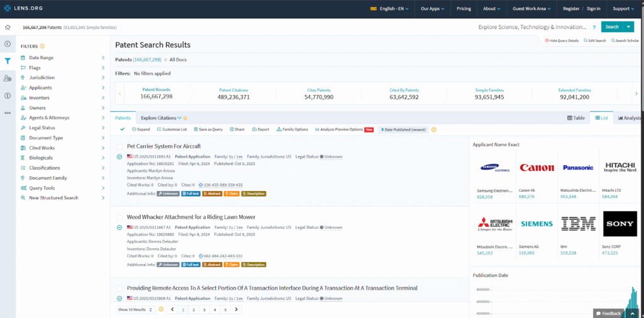This screenshot has width=644, height=318.
Task: Switch to the Analysis view tab
Action: click(x=629, y=118)
